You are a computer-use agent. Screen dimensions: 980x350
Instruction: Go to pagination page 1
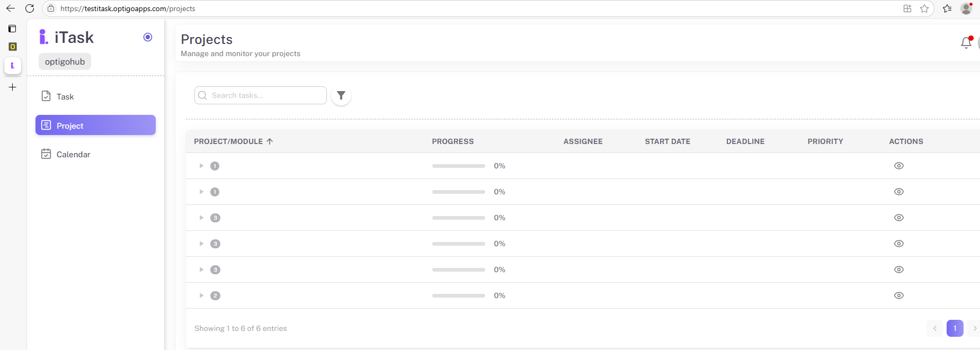[x=955, y=328]
